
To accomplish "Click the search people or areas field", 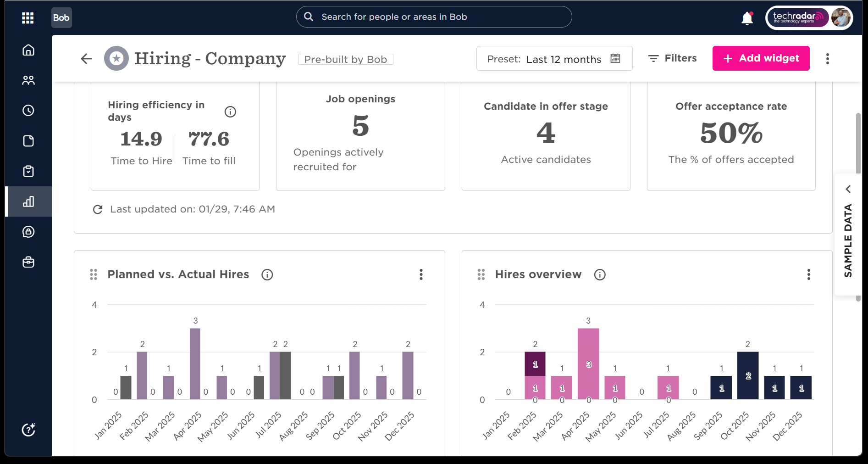I will coord(434,17).
